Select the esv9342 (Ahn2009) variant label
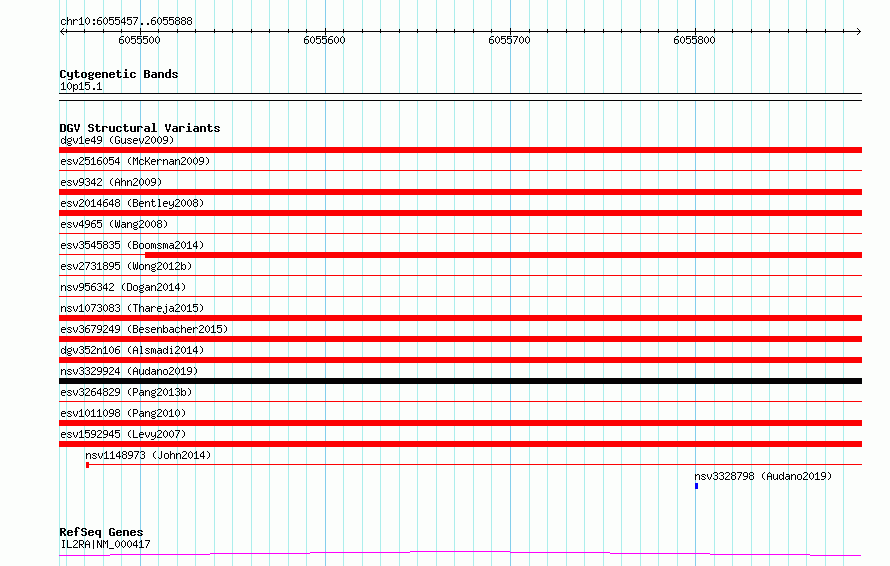The image size is (890, 566). (111, 182)
